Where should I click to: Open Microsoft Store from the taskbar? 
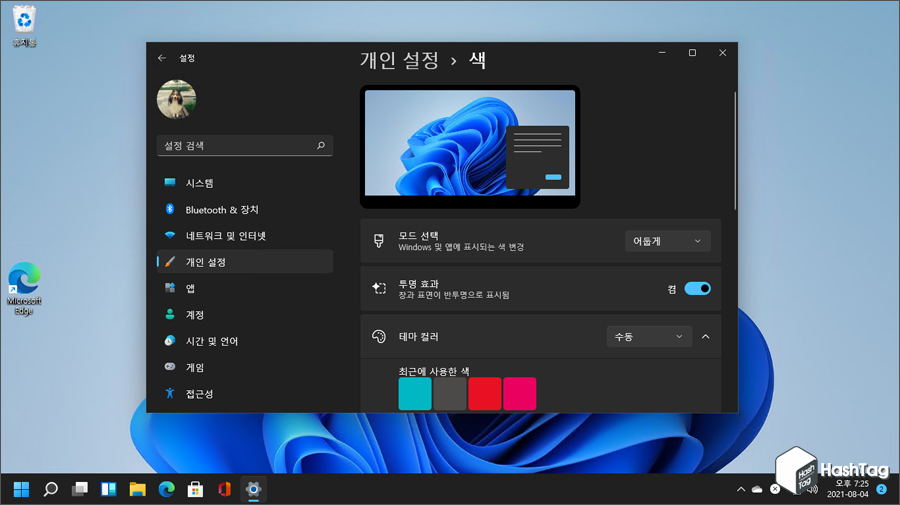coord(195,489)
